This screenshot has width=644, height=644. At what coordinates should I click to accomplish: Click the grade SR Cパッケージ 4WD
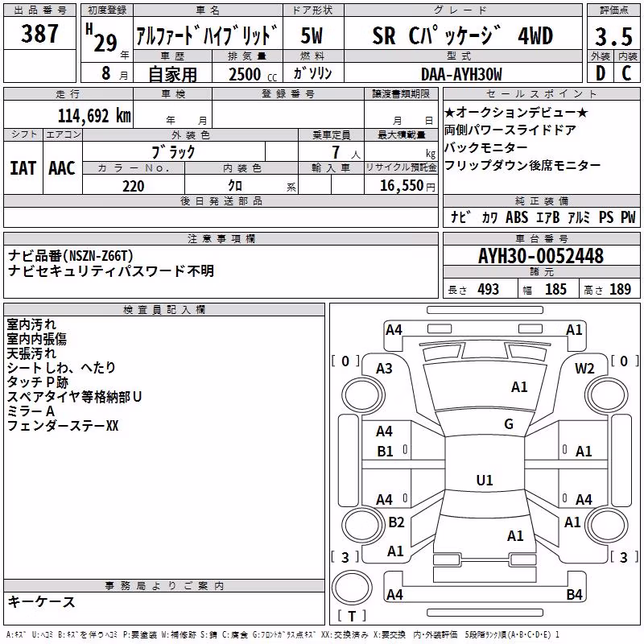462,35
